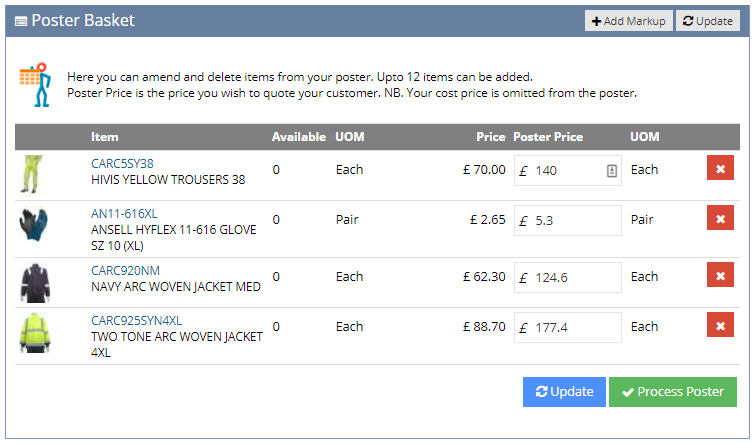Click the blue Update button
The width and height of the screenshot is (755, 444).
tap(564, 392)
